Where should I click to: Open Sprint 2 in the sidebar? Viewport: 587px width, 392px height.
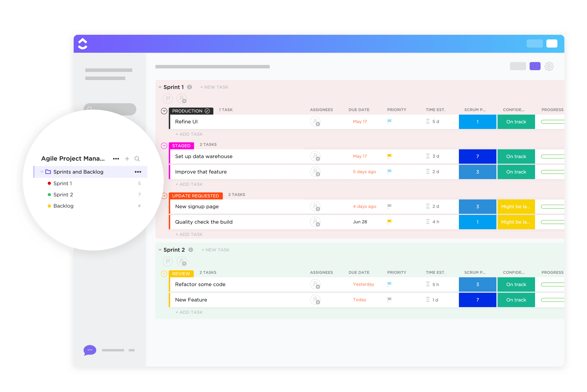(x=63, y=195)
